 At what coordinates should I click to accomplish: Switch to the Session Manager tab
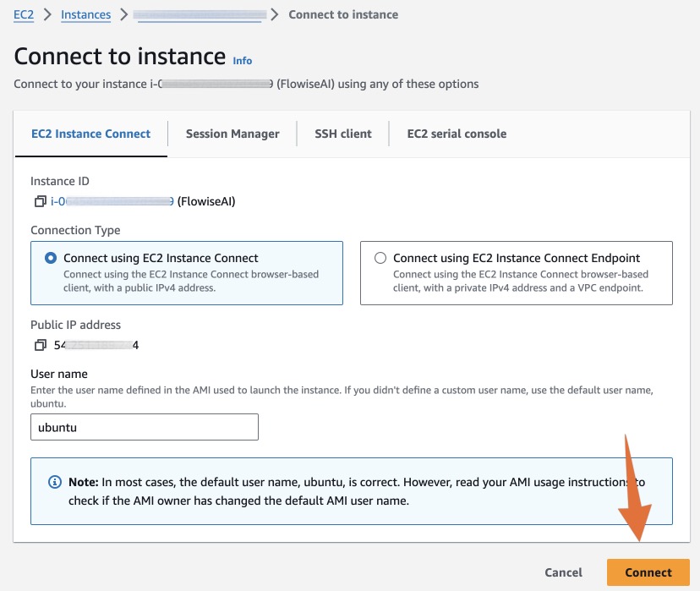point(232,134)
